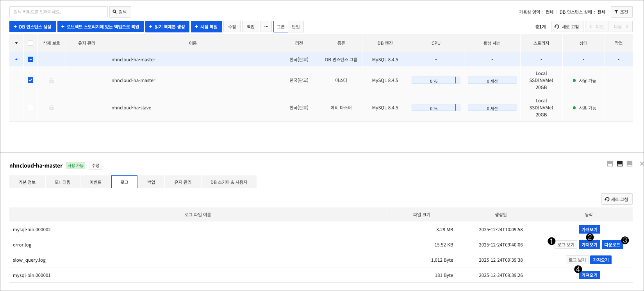Click 가져오기 for error.log
This screenshot has width=644, height=291.
coord(589,245)
